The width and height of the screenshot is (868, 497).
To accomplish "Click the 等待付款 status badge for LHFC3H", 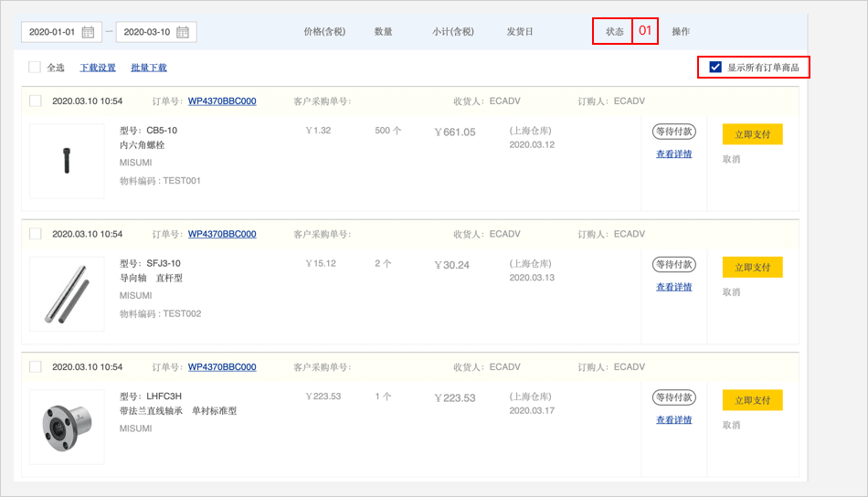I will pyautogui.click(x=673, y=397).
